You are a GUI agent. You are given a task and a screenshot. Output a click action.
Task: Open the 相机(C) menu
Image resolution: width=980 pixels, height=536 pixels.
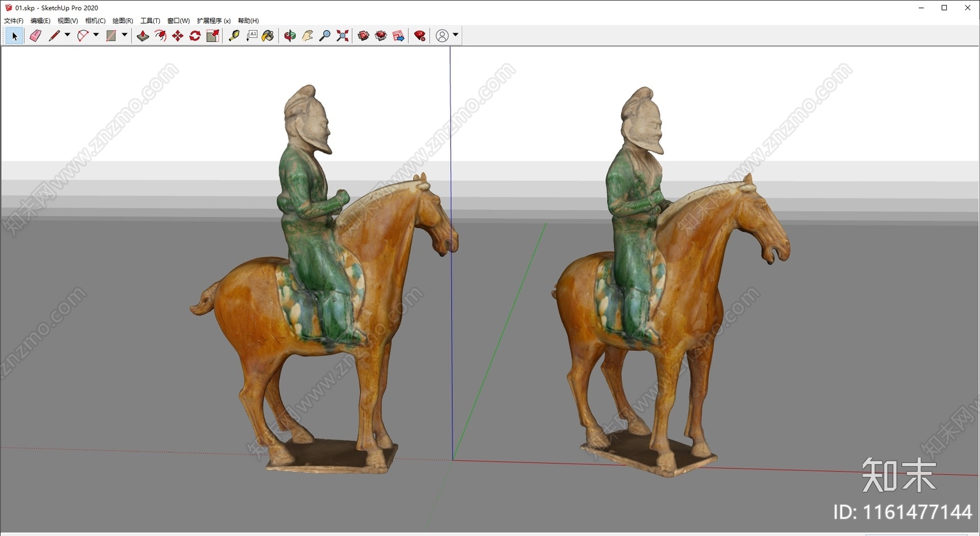(95, 21)
